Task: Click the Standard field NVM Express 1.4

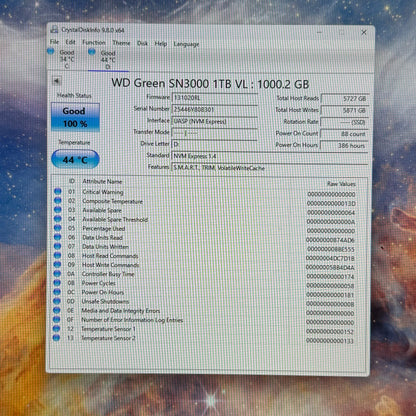Action: (x=269, y=156)
